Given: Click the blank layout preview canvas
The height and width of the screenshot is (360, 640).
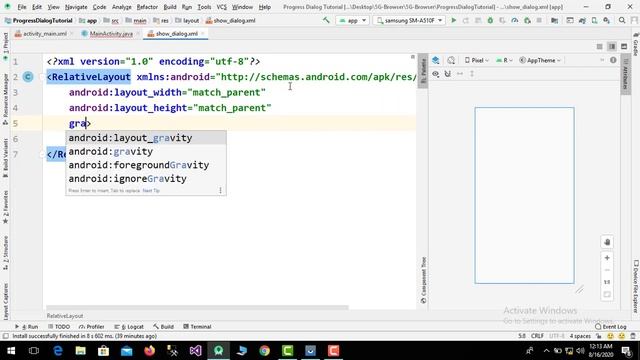Looking at the screenshot, I should pos(524,196).
